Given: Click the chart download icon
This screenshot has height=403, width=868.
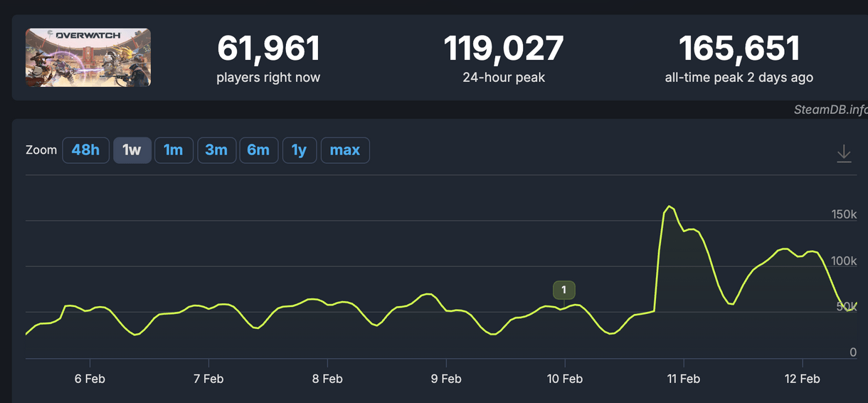Looking at the screenshot, I should [x=844, y=153].
